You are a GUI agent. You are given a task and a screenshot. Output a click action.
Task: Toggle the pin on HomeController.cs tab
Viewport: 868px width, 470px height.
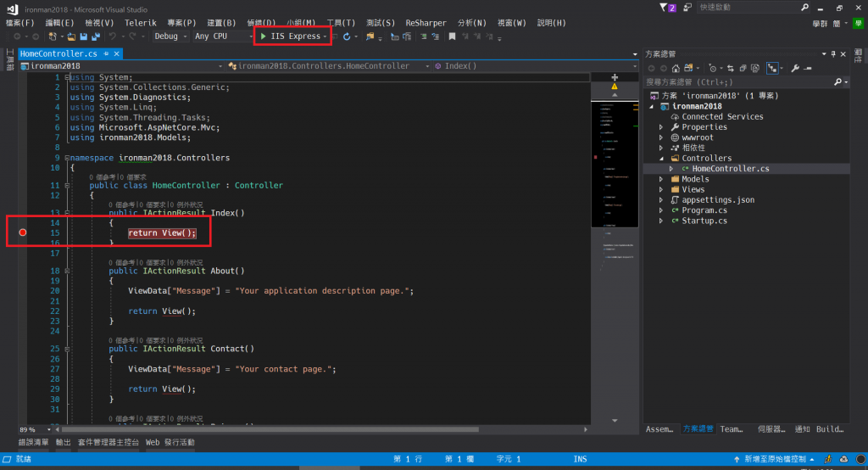pyautogui.click(x=106, y=53)
